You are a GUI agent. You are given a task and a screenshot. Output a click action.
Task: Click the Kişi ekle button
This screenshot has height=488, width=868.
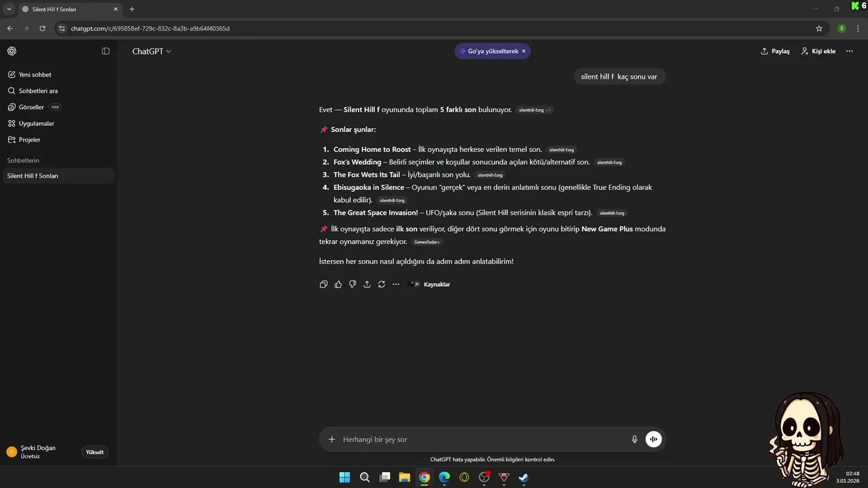[818, 51]
